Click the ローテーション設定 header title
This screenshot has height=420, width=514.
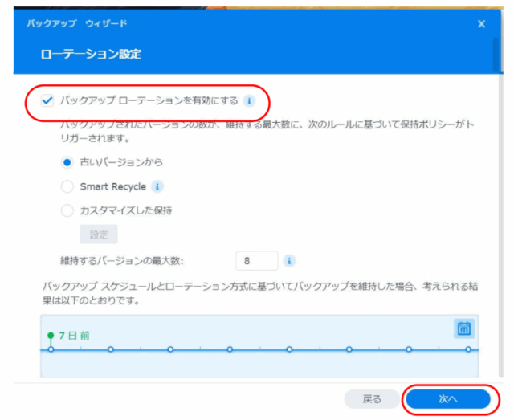click(91, 55)
